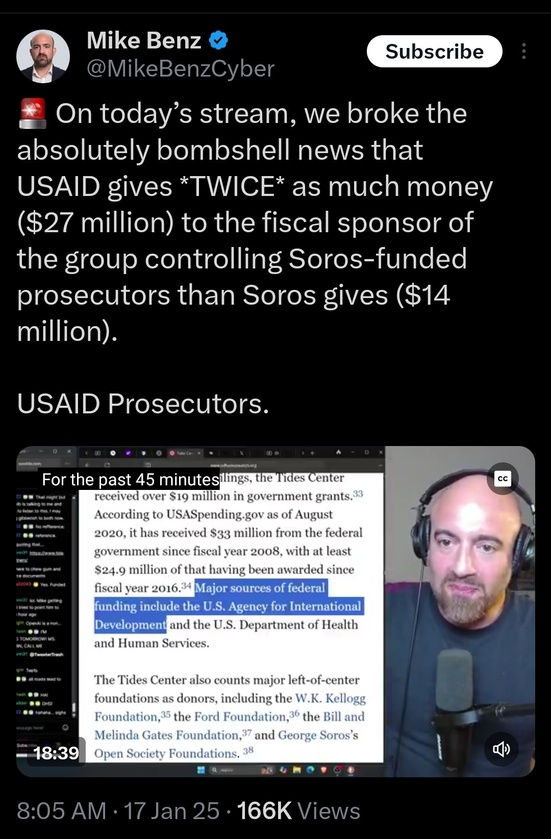The width and height of the screenshot is (551, 839).
Task: Click the 18:39 video duration badge
Action: tap(56, 753)
